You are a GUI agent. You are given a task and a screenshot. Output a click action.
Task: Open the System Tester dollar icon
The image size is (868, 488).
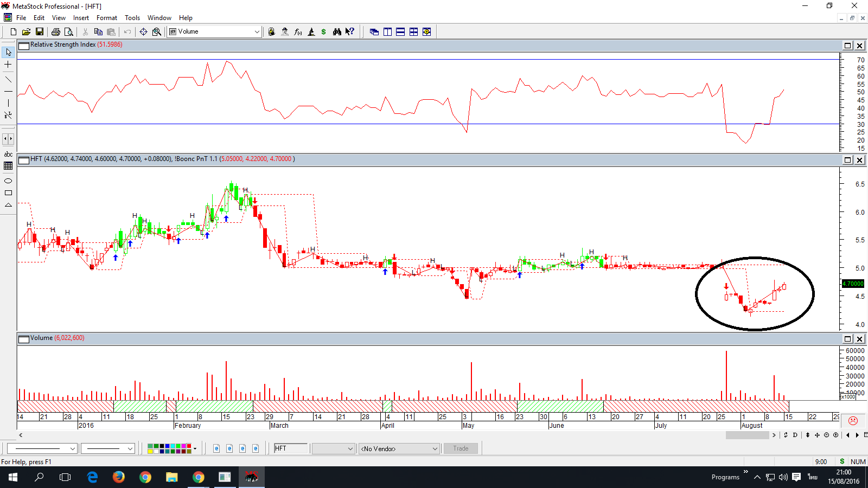pyautogui.click(x=324, y=32)
